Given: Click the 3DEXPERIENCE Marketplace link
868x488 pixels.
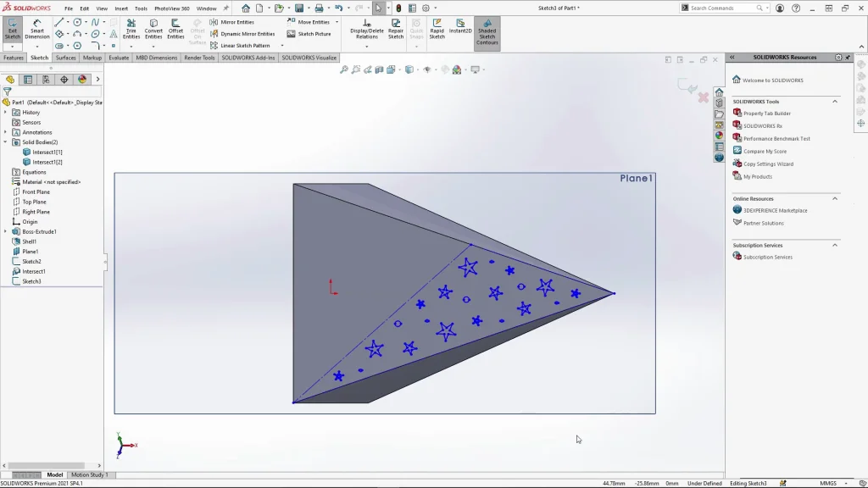Looking at the screenshot, I should (775, 210).
